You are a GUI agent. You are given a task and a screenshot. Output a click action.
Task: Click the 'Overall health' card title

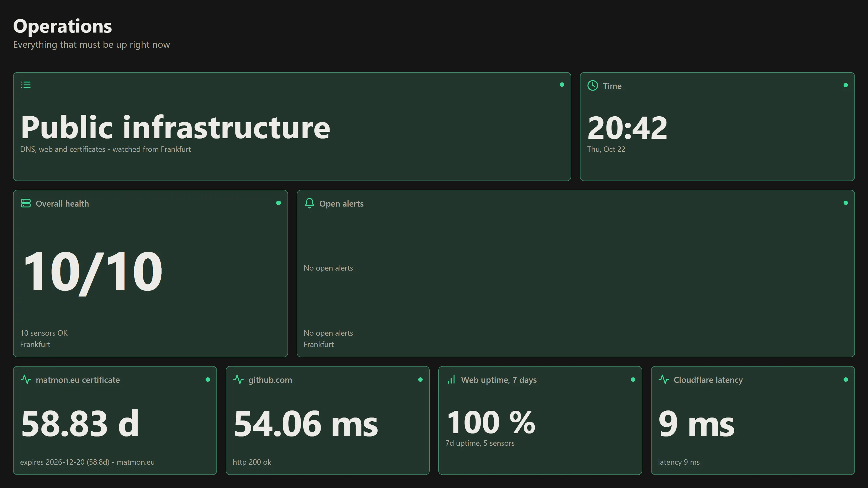pyautogui.click(x=62, y=204)
